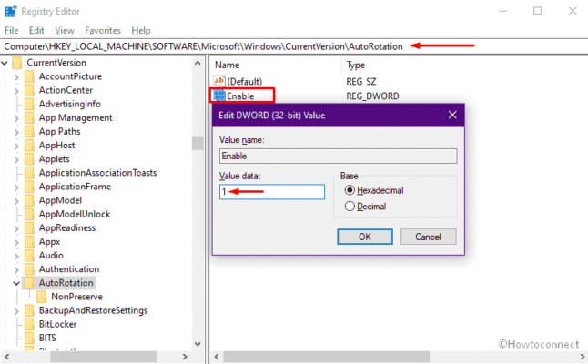Click the ActionCenter folder icon
588x364 pixels.
29,90
